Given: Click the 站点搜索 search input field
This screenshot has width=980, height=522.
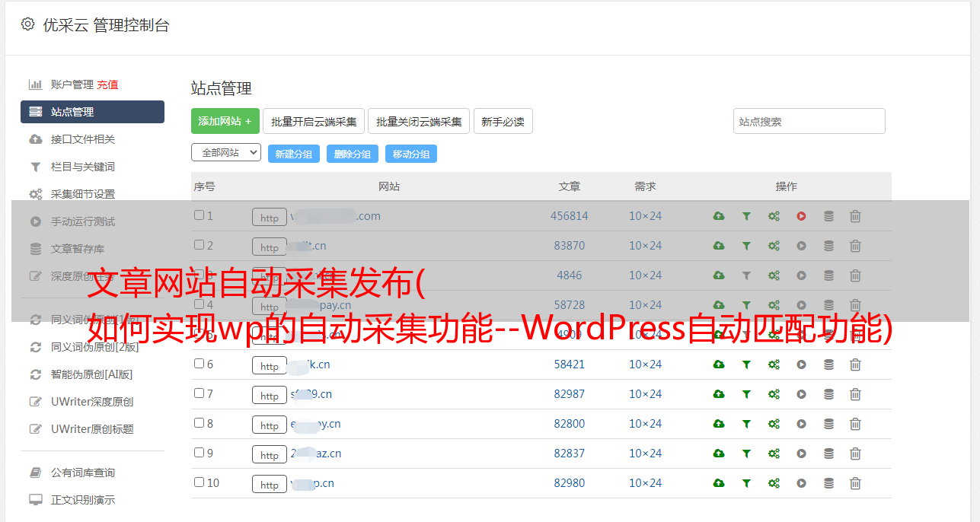Looking at the screenshot, I should point(809,121).
